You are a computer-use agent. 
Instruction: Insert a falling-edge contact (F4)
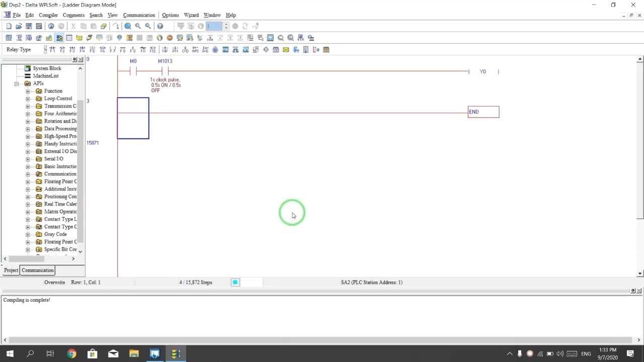83,49
